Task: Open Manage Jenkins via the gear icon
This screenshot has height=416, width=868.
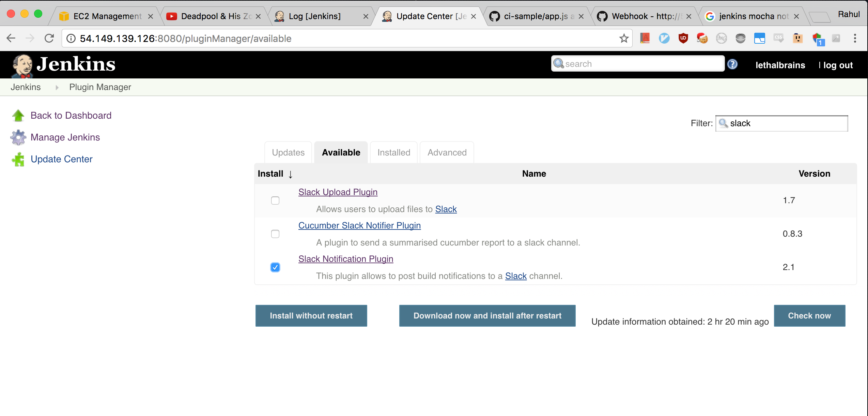Action: (18, 137)
